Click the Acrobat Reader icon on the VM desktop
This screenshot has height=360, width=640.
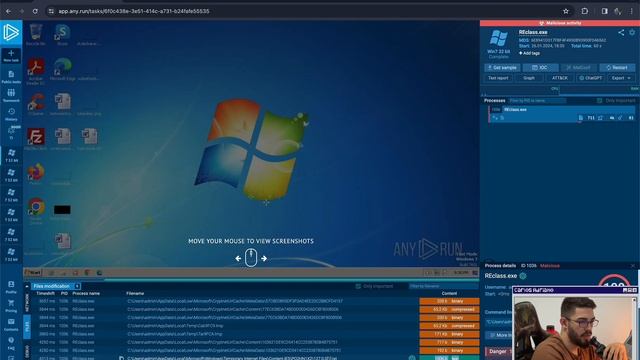pos(36,71)
